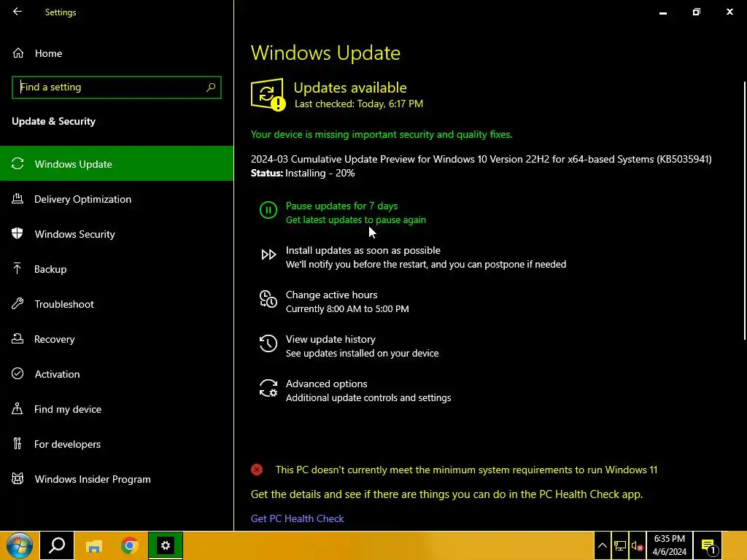Image resolution: width=747 pixels, height=560 pixels.
Task: Click the fast-forward install updates icon
Action: pyautogui.click(x=268, y=254)
